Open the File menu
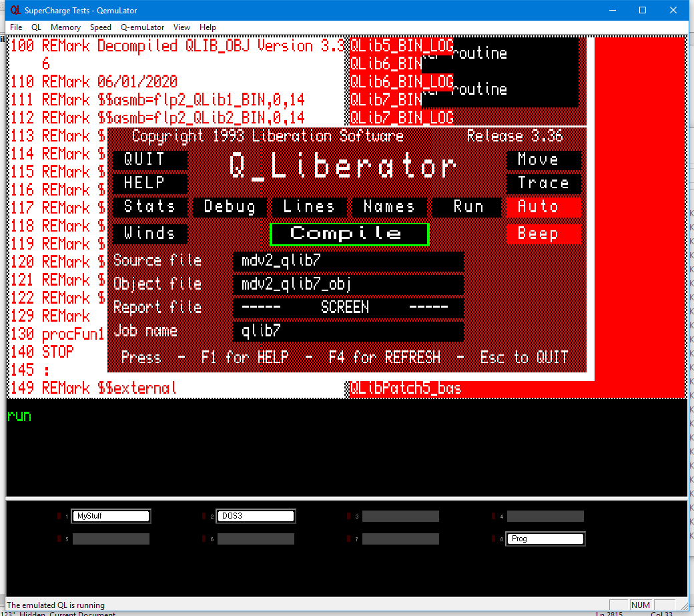Screen dimensions: 694x616 point(16,27)
